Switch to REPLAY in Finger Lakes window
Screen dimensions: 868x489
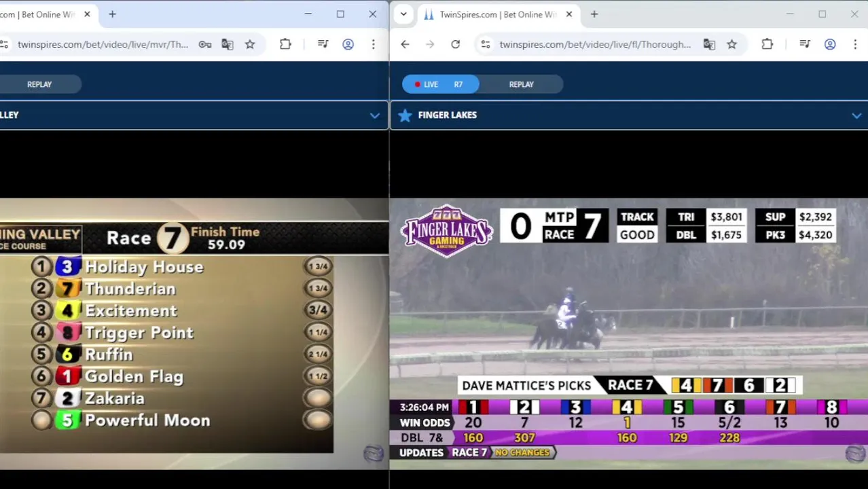(x=522, y=84)
